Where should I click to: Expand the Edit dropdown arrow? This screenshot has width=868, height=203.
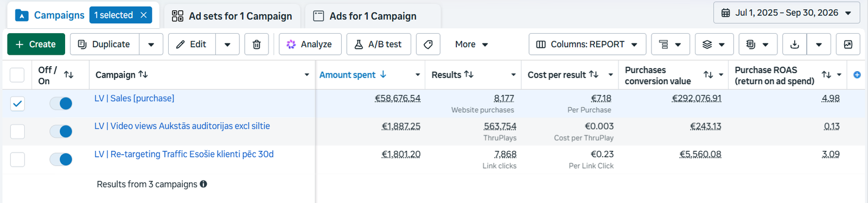click(228, 45)
